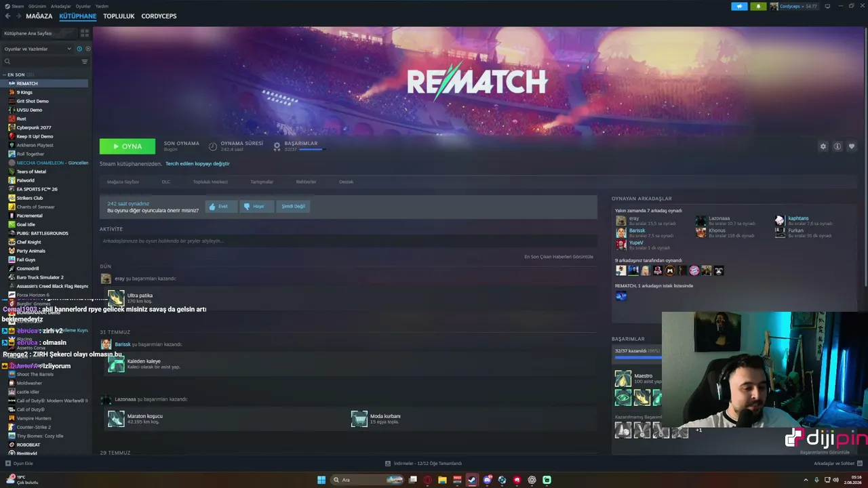
Task: Show hidden system tray icons chevron
Action: (806, 480)
